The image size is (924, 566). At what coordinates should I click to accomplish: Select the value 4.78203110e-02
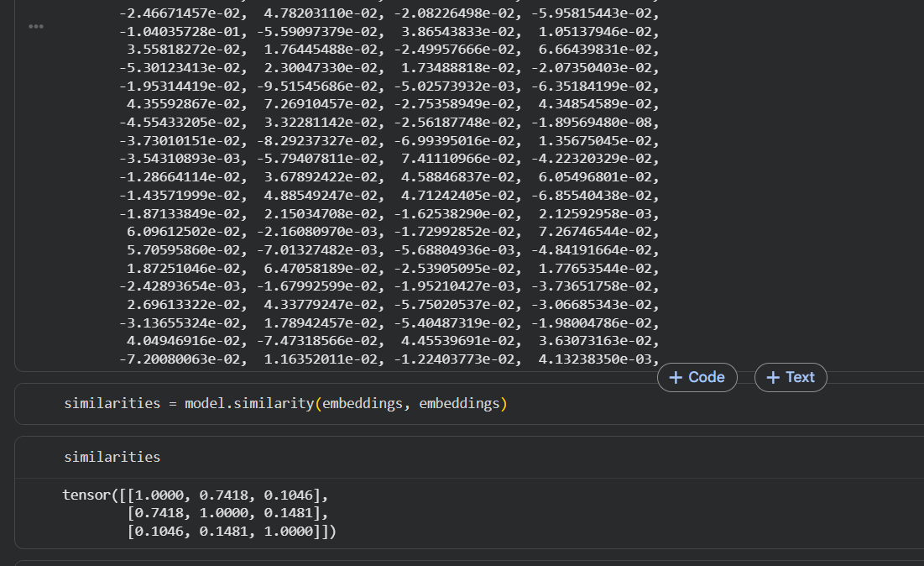(x=321, y=13)
